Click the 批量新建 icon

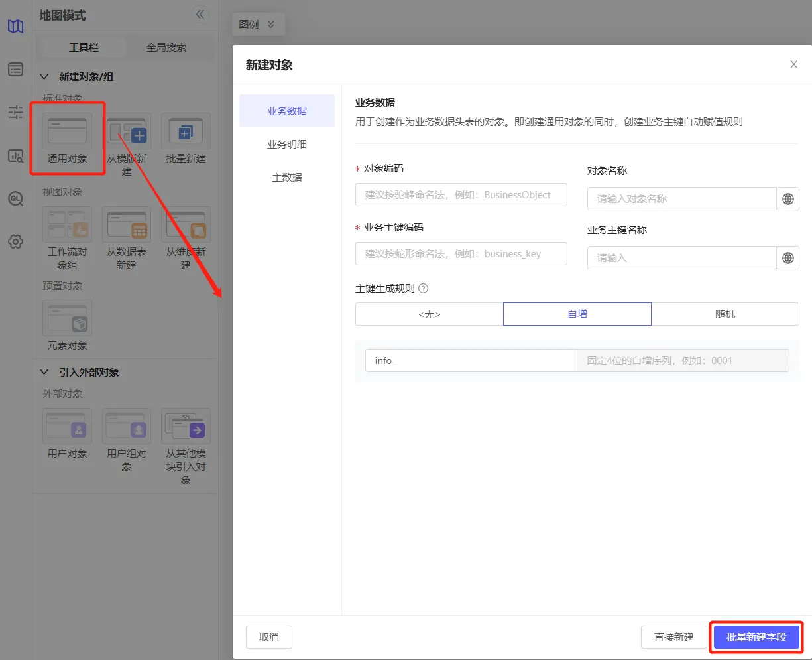pos(186,131)
